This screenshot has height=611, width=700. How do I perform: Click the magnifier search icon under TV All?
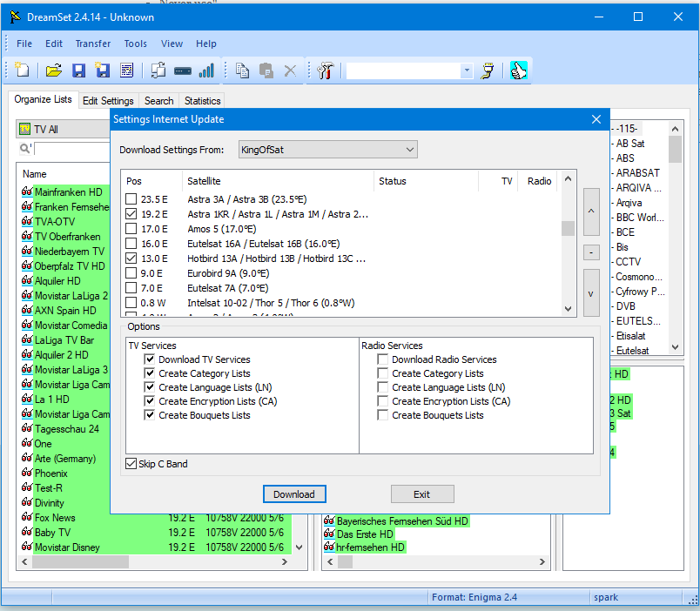[x=25, y=149]
